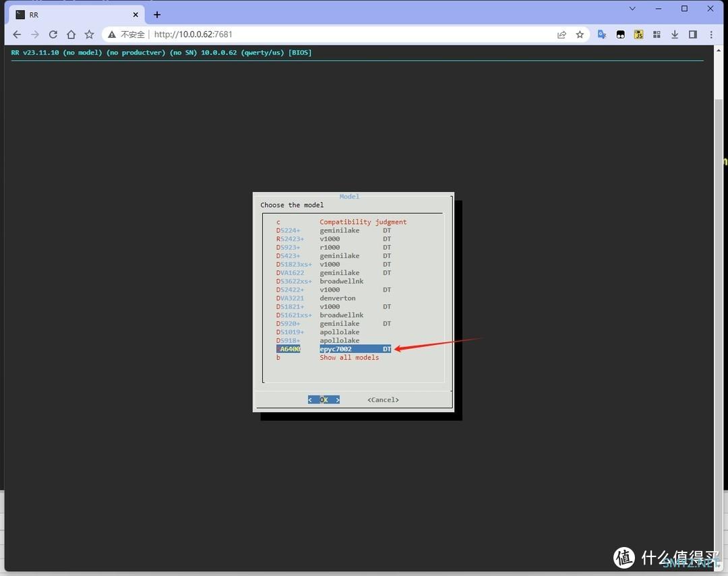Select the DS2422+ v1000 model
This screenshot has width=728, height=576.
[334, 290]
